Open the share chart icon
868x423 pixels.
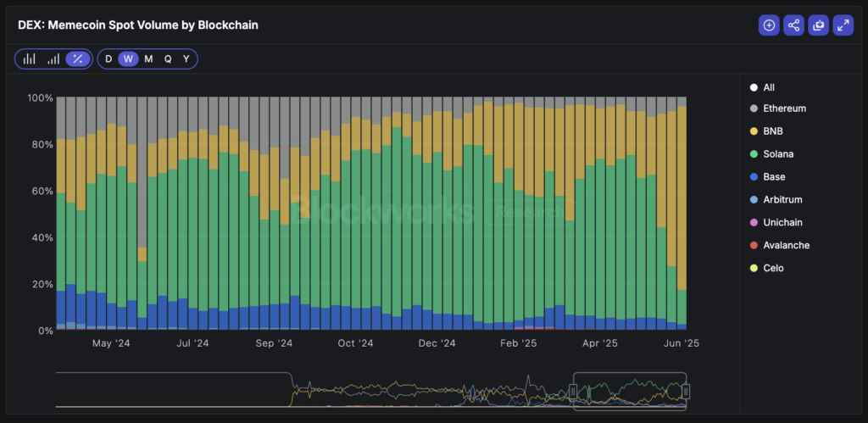(793, 25)
